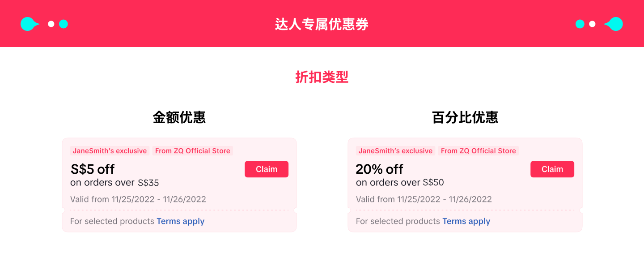
Task: Select the 百分比优惠 heading
Action: (x=465, y=117)
